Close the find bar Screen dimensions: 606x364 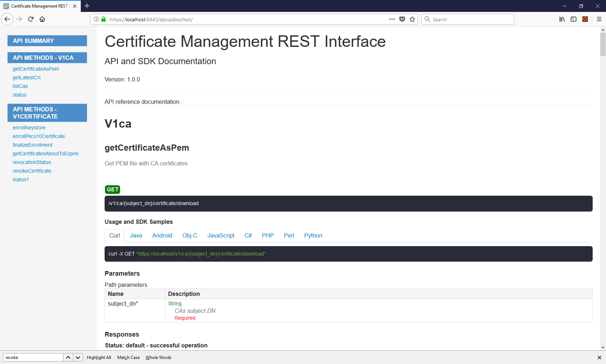[599, 358]
